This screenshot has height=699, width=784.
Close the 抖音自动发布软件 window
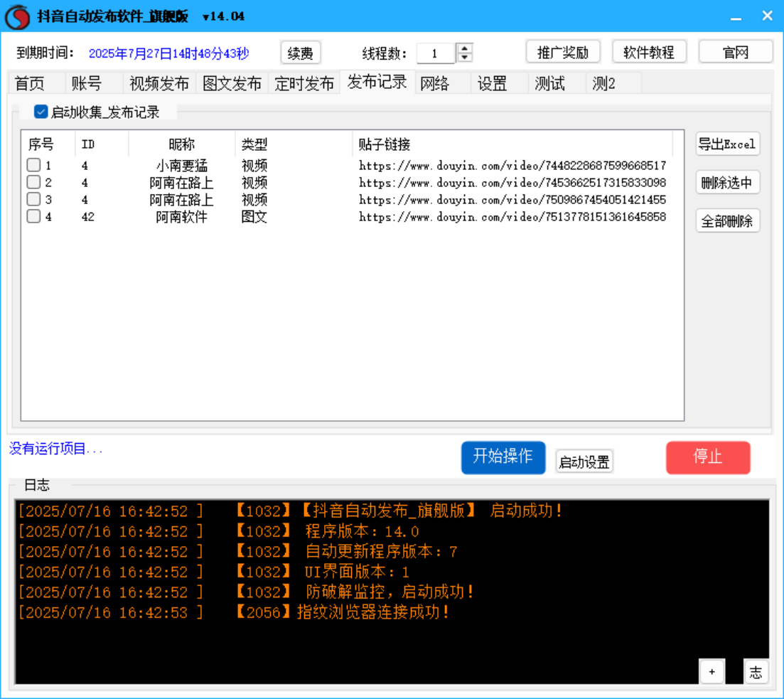point(767,16)
